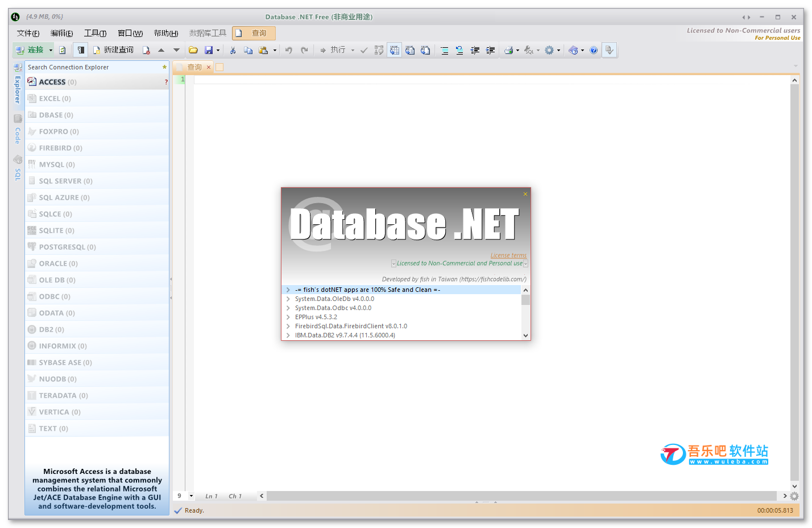Open file with the folder icon

pyautogui.click(x=193, y=50)
